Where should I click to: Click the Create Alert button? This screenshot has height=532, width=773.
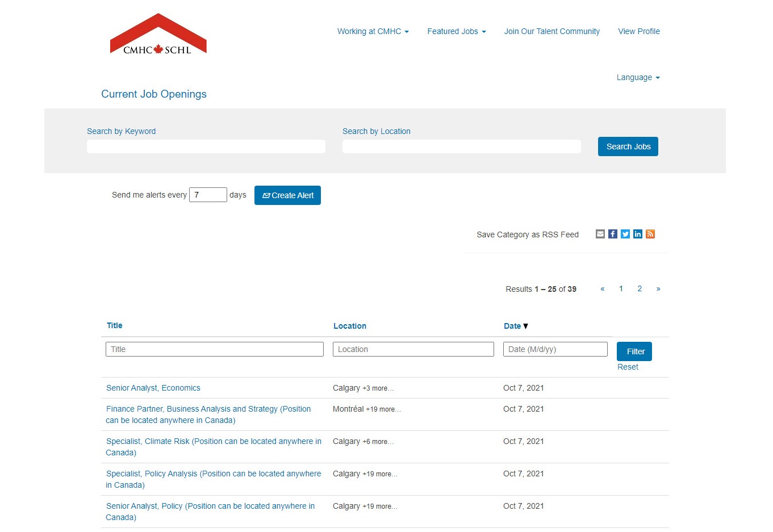tap(287, 195)
